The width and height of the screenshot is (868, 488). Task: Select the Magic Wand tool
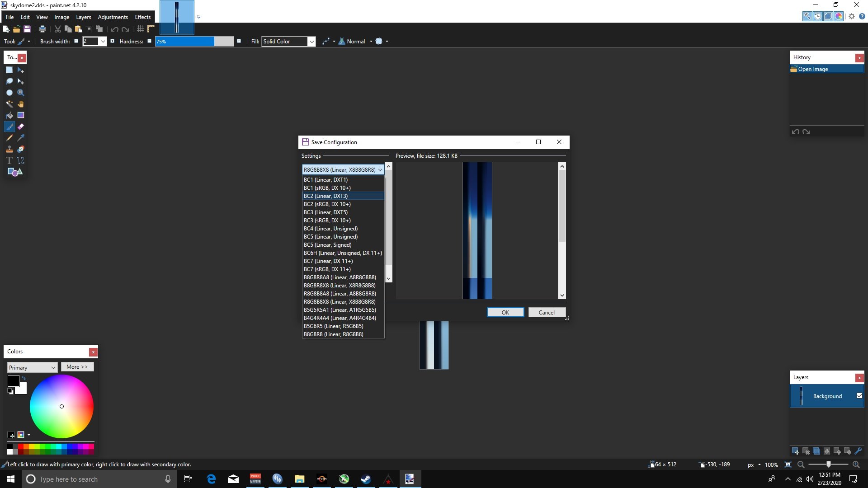[9, 104]
